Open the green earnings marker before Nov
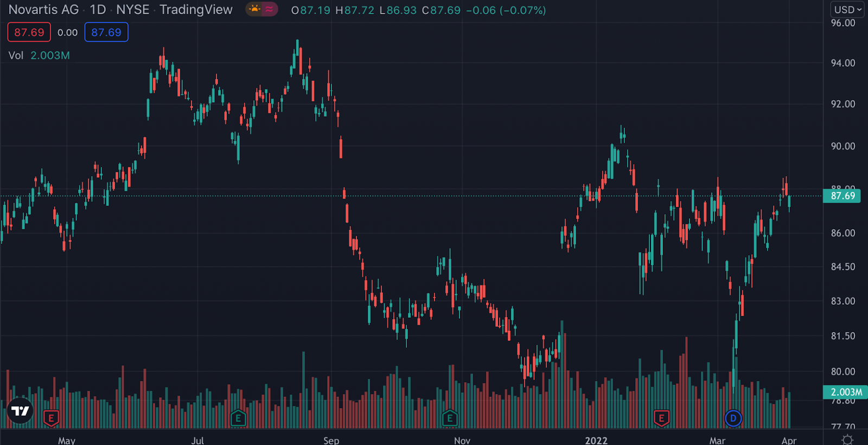The image size is (868, 445). [450, 418]
